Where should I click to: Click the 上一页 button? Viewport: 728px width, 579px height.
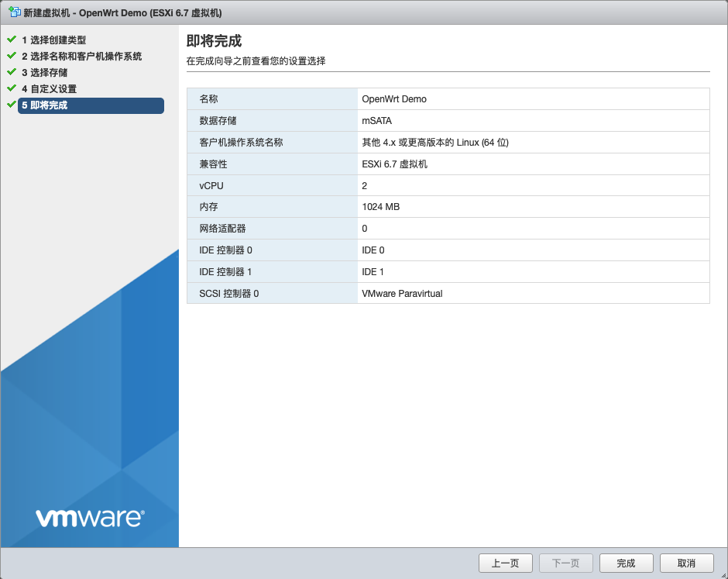coord(506,563)
